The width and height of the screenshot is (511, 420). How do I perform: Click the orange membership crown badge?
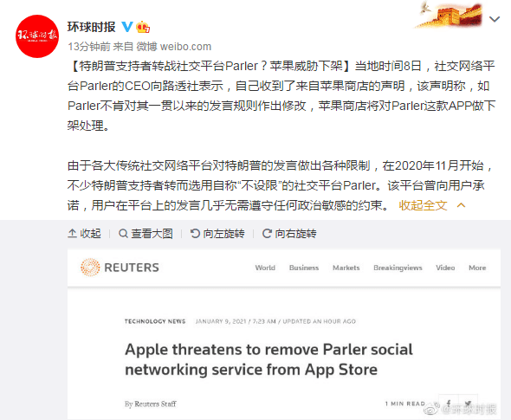pyautogui.click(x=143, y=27)
